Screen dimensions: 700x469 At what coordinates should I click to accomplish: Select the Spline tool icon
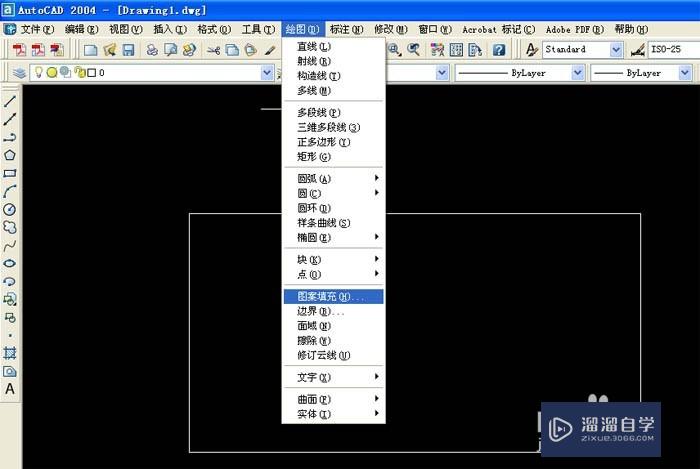point(10,245)
